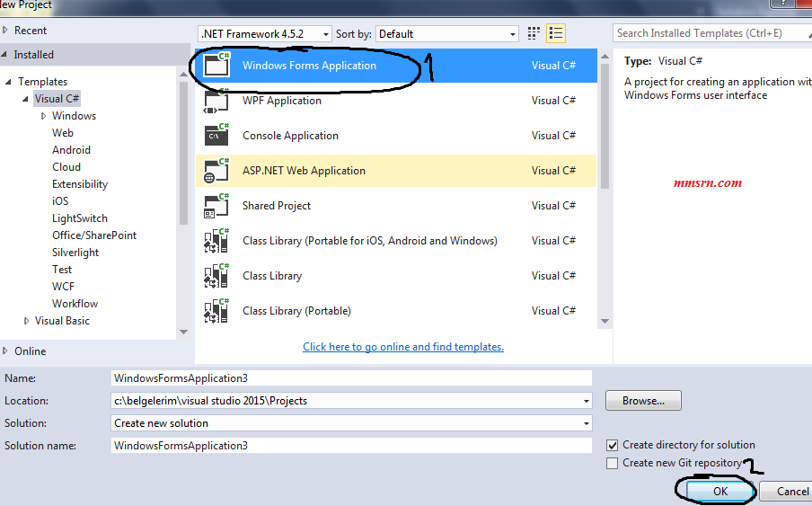This screenshot has height=506, width=812.
Task: Click the plain Class Library template icon
Action: point(216,276)
